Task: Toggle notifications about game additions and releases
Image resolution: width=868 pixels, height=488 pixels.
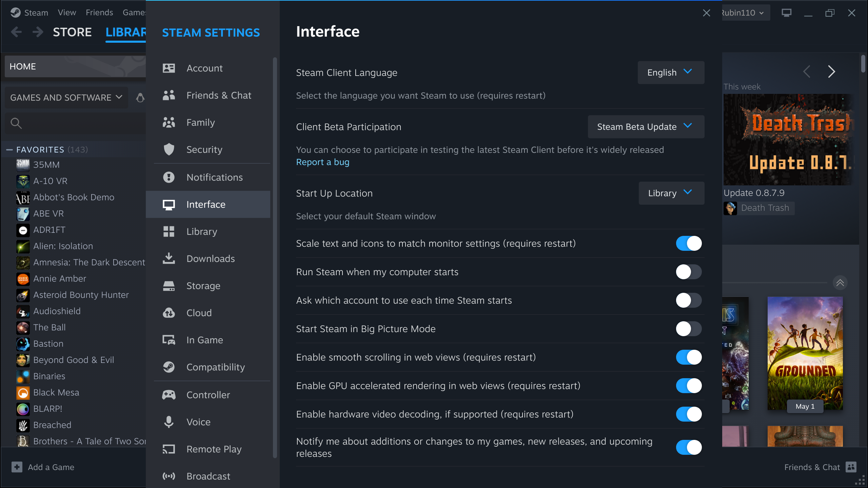Action: point(689,447)
